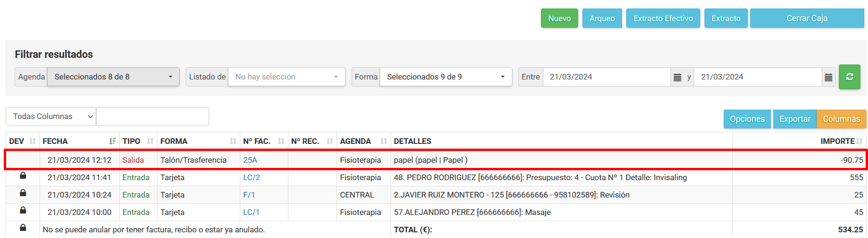Click the Nuevo button
This screenshot has width=868, height=238.
click(x=559, y=18)
